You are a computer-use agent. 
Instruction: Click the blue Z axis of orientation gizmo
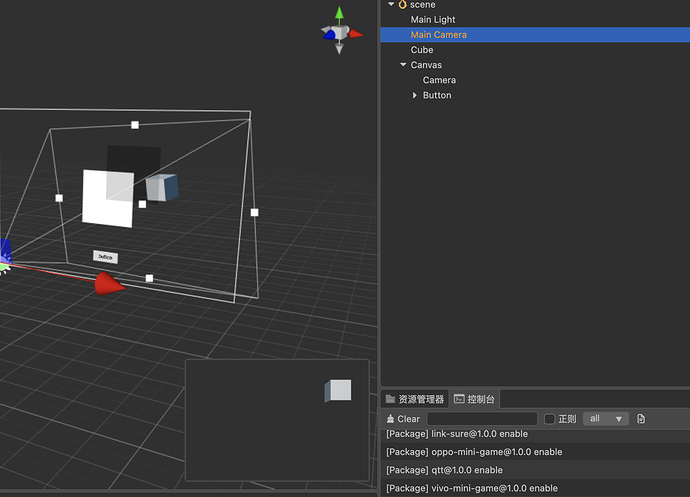pyautogui.click(x=330, y=35)
